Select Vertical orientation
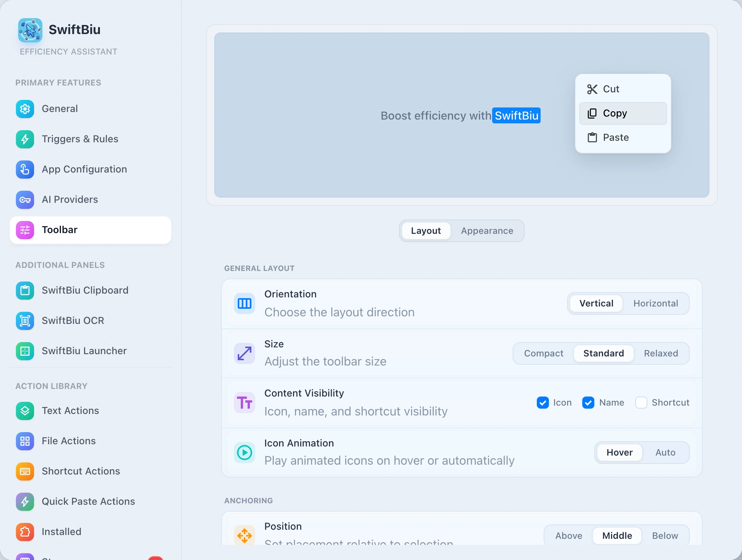Image resolution: width=742 pixels, height=560 pixels. click(x=596, y=303)
